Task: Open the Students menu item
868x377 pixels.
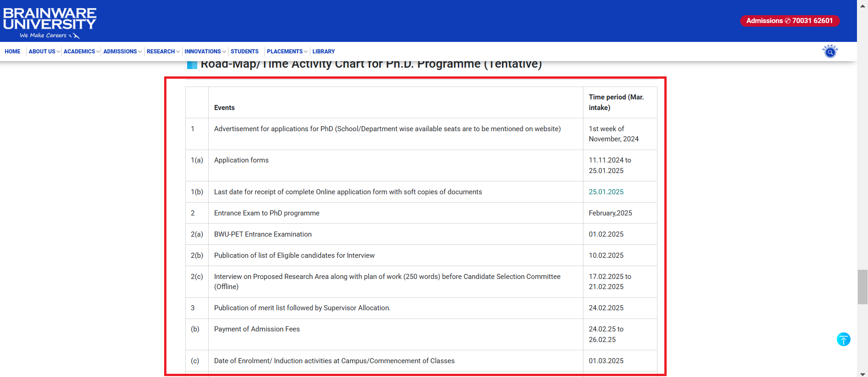Action: point(244,52)
